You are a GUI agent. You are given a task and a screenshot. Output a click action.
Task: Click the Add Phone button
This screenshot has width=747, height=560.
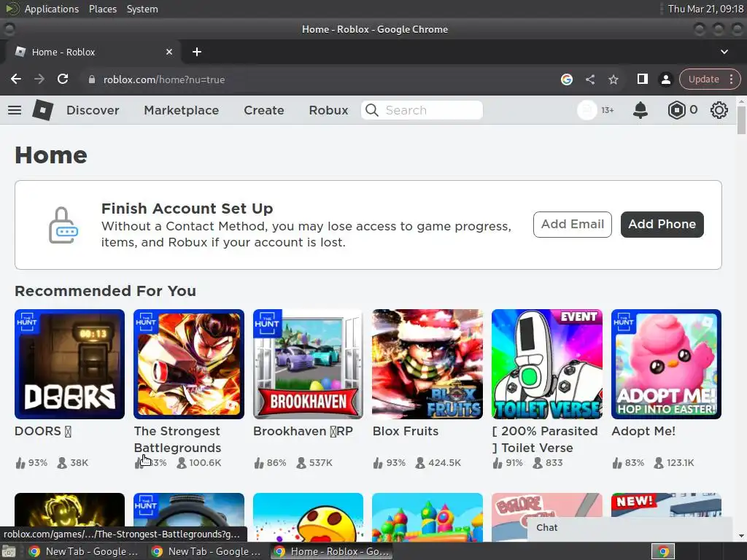point(662,225)
